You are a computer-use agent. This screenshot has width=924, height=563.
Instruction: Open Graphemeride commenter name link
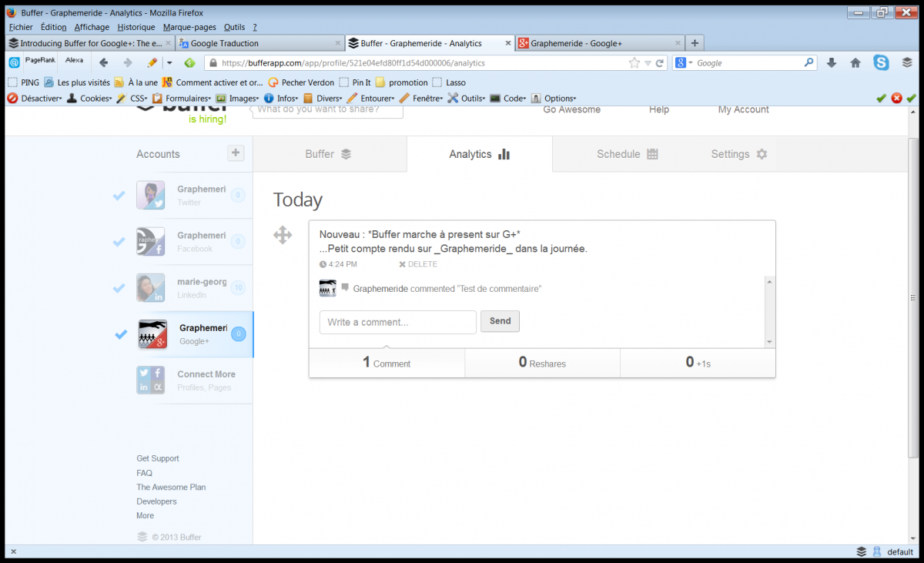pyautogui.click(x=380, y=289)
